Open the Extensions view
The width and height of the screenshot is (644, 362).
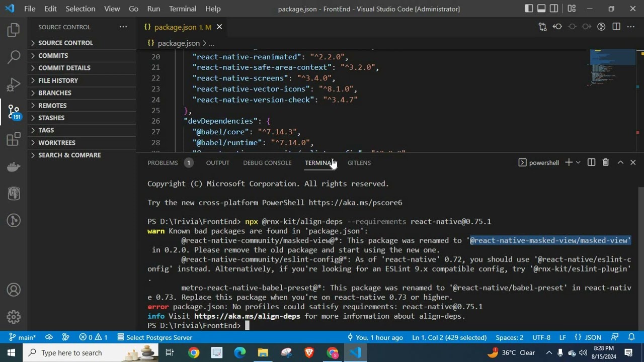pos(14,139)
